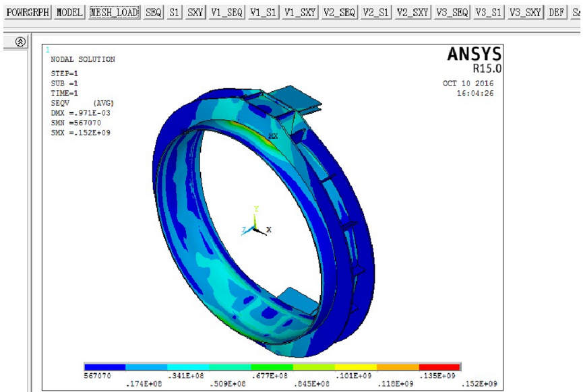583x392 pixels.
Task: Click the MX maximum stress marker
Action: (x=273, y=136)
